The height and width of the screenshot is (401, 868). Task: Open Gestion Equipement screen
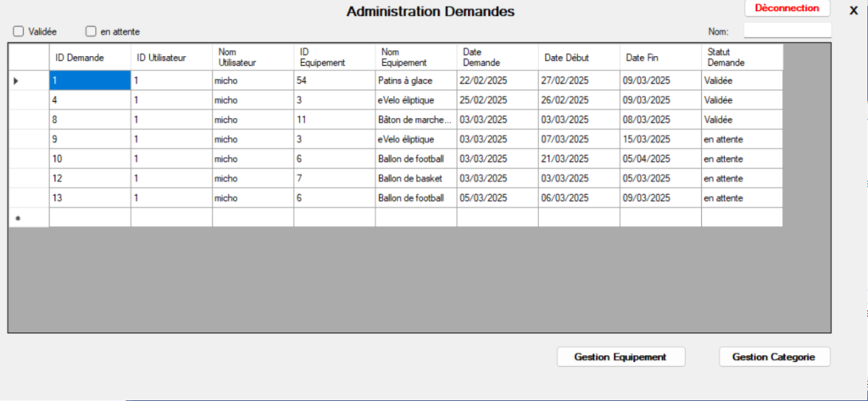[x=620, y=357]
